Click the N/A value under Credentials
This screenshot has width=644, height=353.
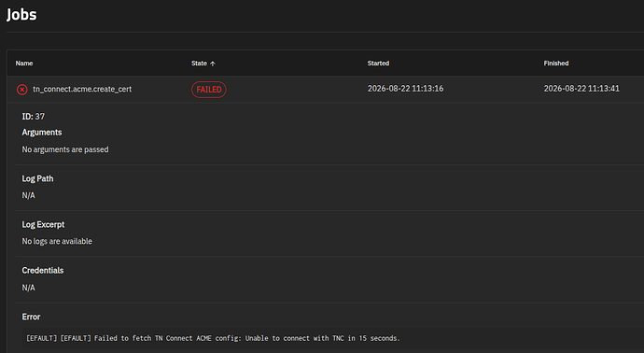coord(28,288)
